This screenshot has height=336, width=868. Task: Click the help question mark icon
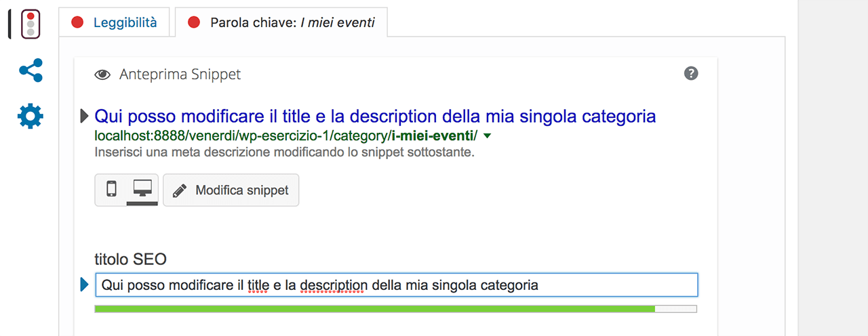pyautogui.click(x=691, y=74)
